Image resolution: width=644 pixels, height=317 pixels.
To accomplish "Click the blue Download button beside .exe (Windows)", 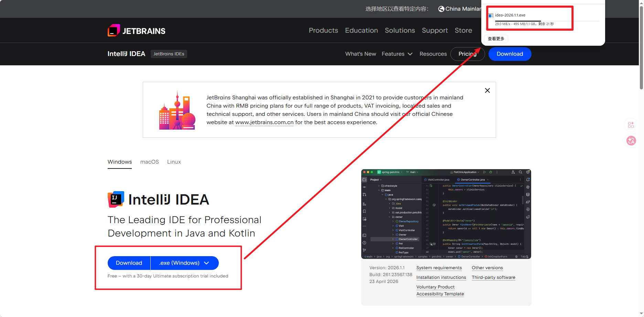I will click(129, 263).
